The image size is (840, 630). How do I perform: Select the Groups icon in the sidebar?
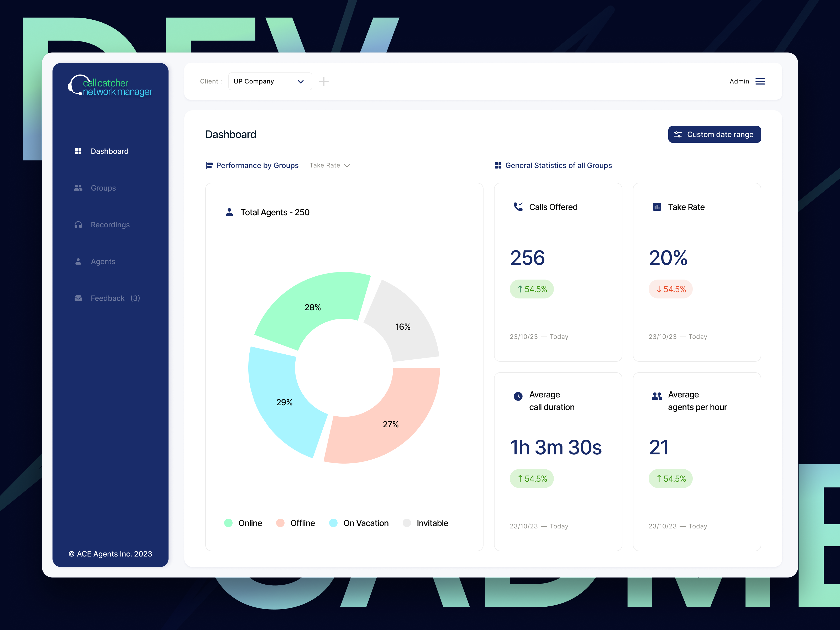point(78,188)
